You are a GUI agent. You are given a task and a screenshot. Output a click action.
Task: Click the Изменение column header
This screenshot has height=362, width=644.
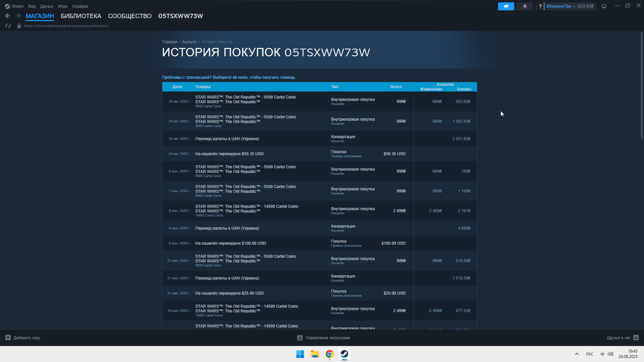[431, 89]
